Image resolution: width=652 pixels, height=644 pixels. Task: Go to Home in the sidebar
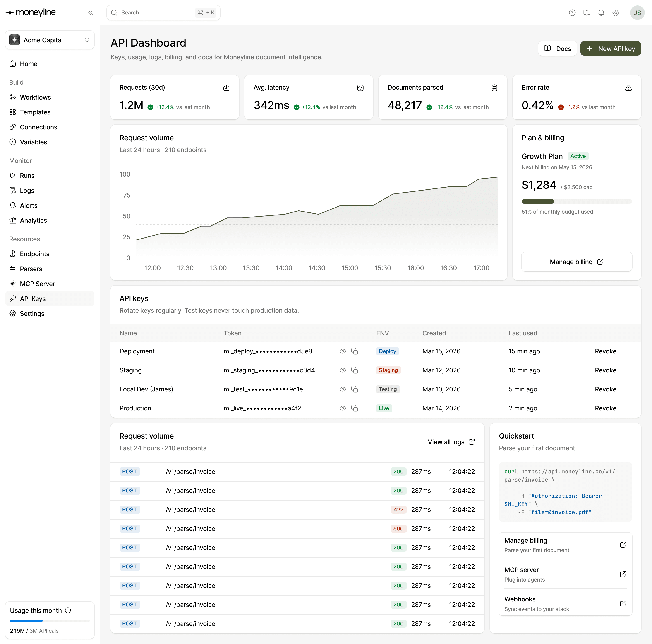[50, 64]
